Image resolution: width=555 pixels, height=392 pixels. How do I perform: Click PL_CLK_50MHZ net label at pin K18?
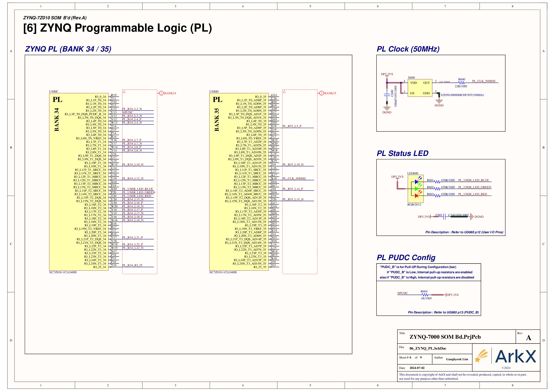point(294,179)
